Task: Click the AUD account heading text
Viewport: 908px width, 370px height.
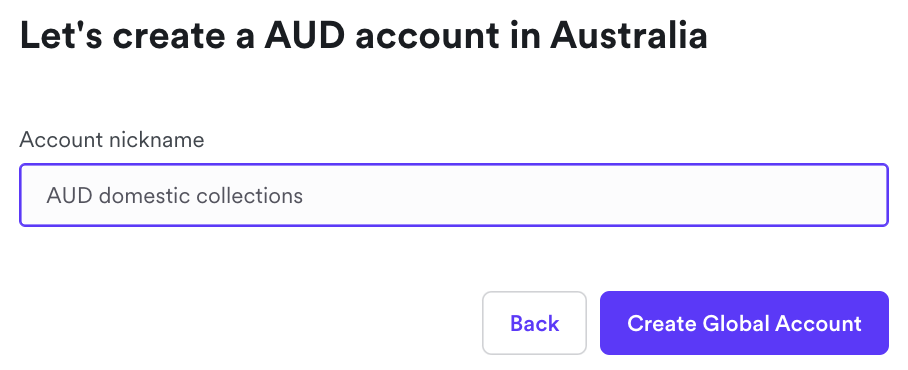Action: tap(363, 35)
